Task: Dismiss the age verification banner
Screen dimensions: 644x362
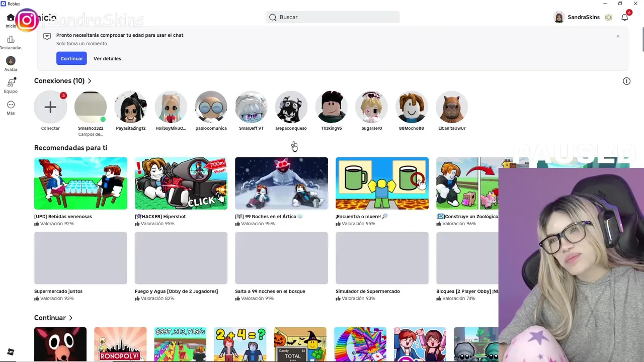Action: point(618,36)
